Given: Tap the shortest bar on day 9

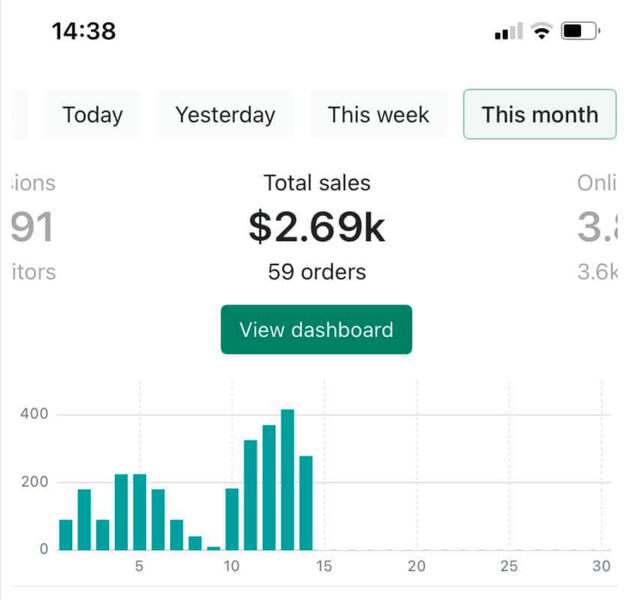Looking at the screenshot, I should click(214, 547).
